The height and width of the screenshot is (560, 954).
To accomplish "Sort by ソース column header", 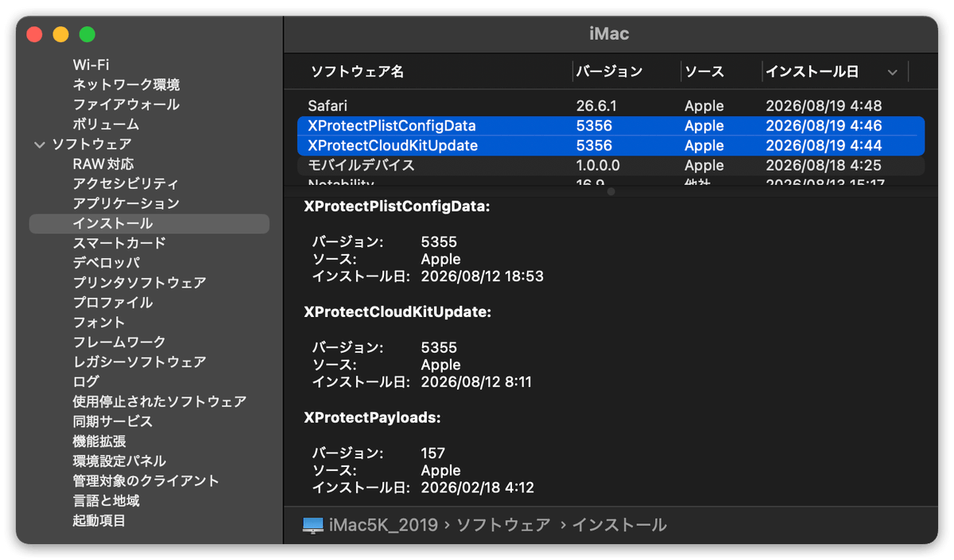I will tap(704, 71).
